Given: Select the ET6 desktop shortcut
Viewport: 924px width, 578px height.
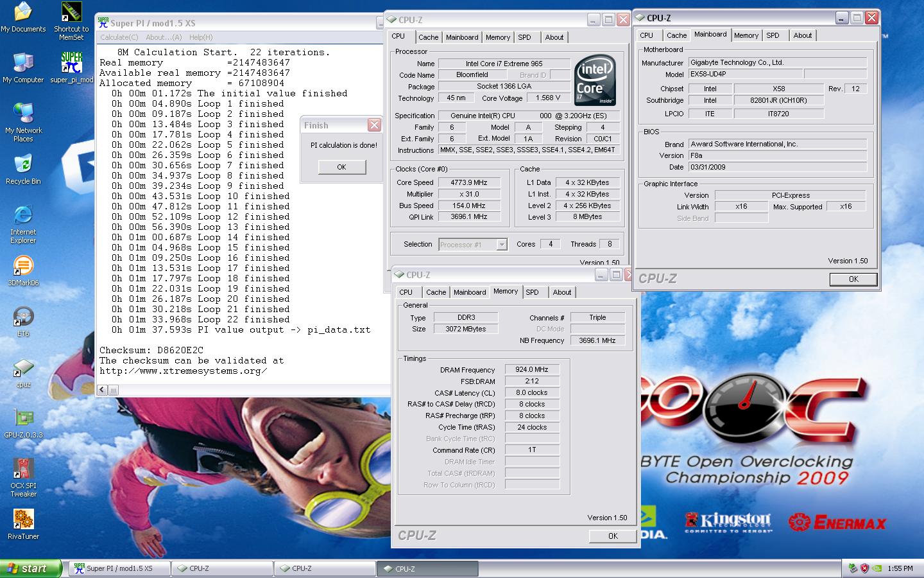Looking at the screenshot, I should (23, 322).
